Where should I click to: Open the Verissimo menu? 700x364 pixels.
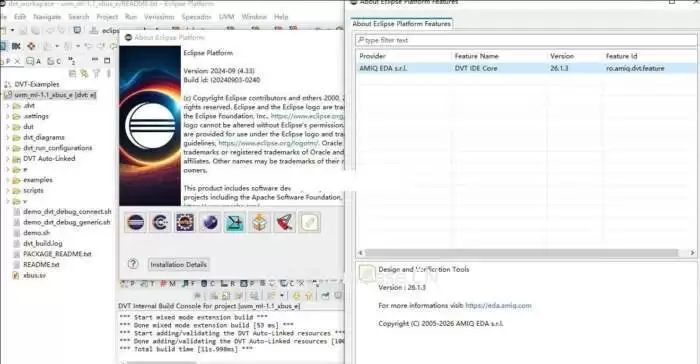(159, 17)
